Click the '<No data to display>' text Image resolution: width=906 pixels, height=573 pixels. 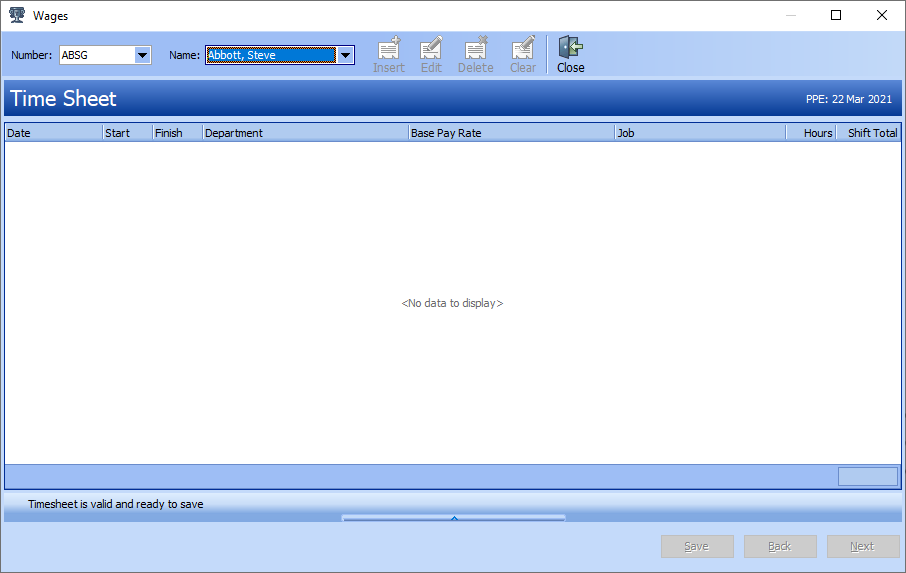click(x=452, y=303)
